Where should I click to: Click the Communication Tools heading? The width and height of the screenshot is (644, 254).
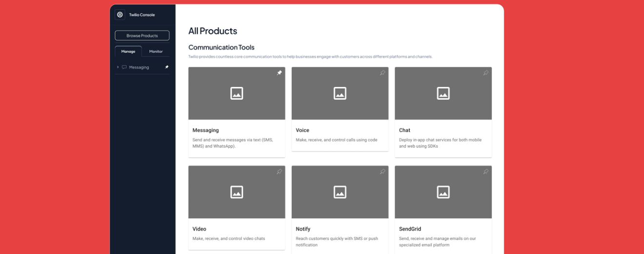tap(221, 47)
